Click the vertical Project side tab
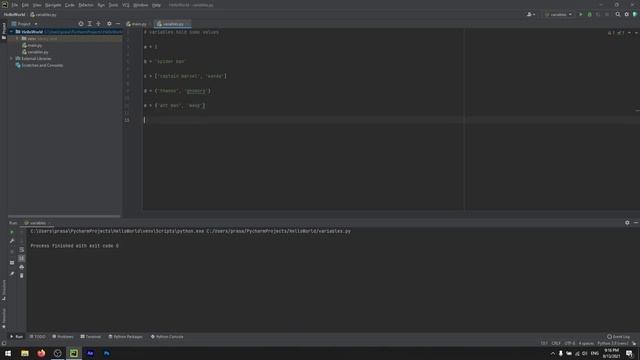Screen dimensions: 640x360 pyautogui.click(x=4, y=31)
